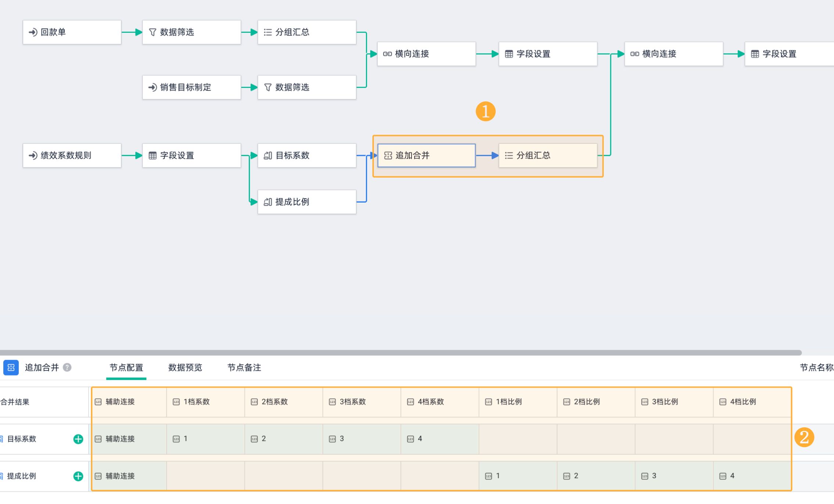Viewport: 834px width, 504px height.
Task: Select the highlighted 追加合并 node
Action: click(x=426, y=156)
